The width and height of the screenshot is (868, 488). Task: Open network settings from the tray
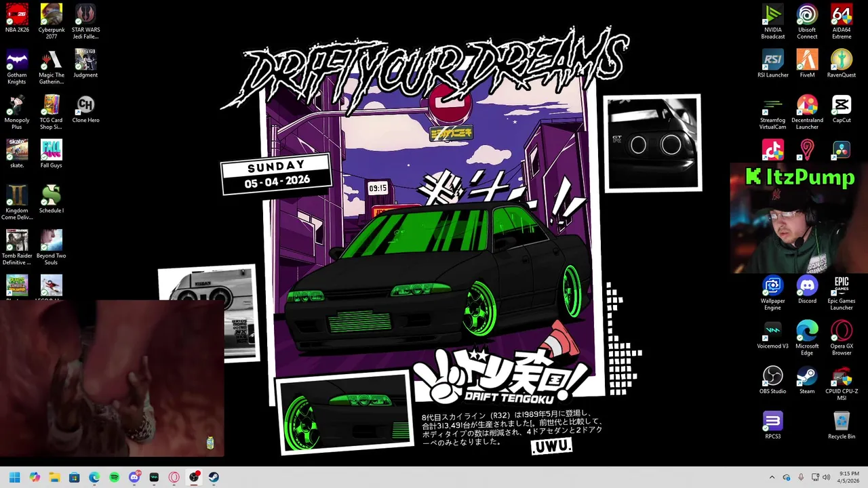tap(815, 477)
